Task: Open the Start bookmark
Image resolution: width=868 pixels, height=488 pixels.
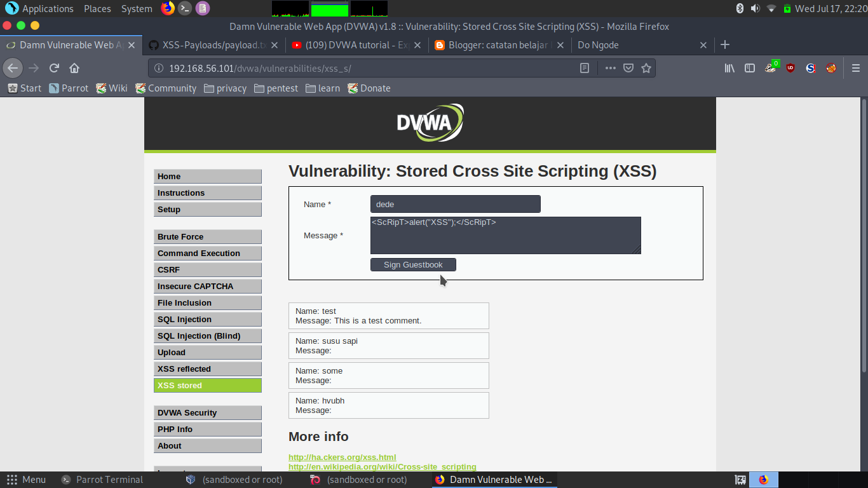Action: tap(24, 88)
